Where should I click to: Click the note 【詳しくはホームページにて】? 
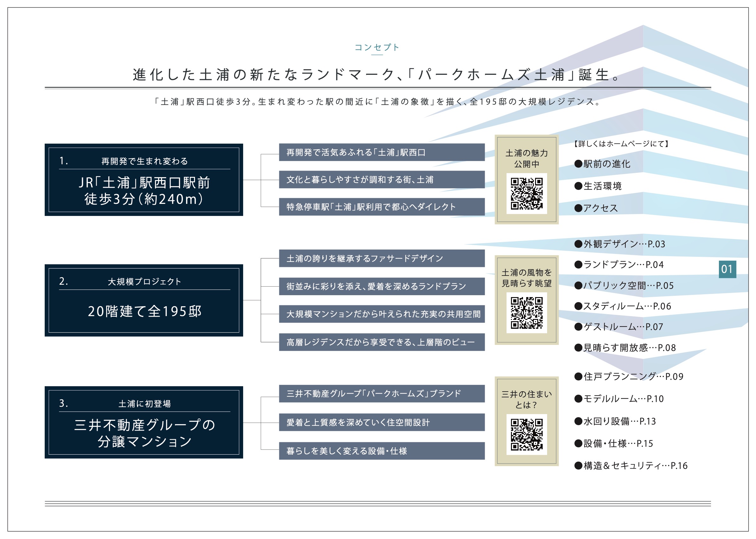click(621, 144)
